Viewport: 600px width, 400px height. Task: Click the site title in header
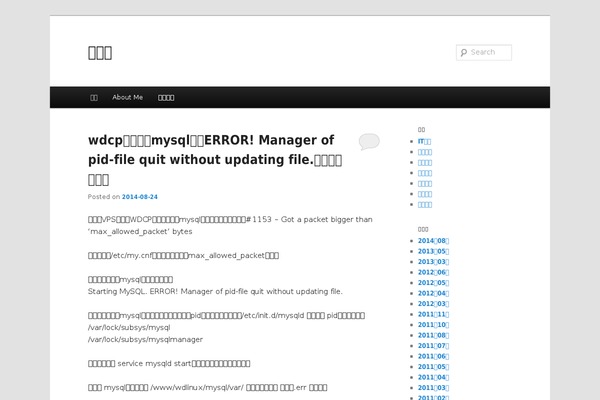[x=100, y=52]
